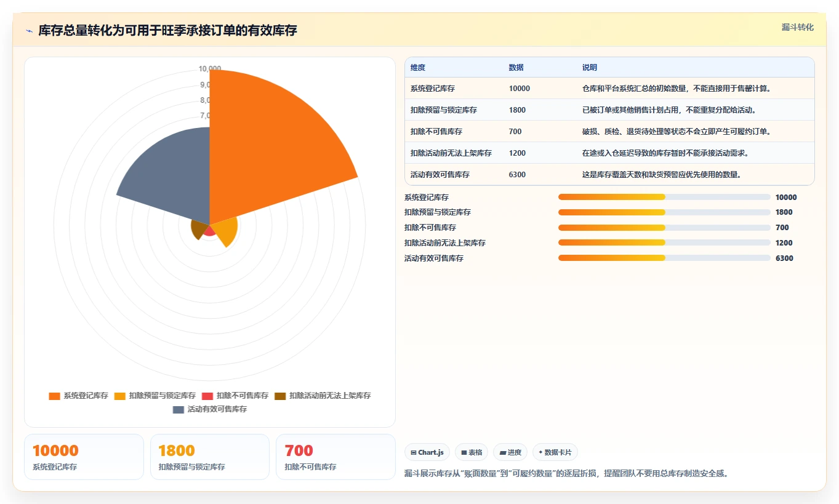Click the 活动有效可售库存 cell in the table
The image size is (839, 504).
[440, 175]
